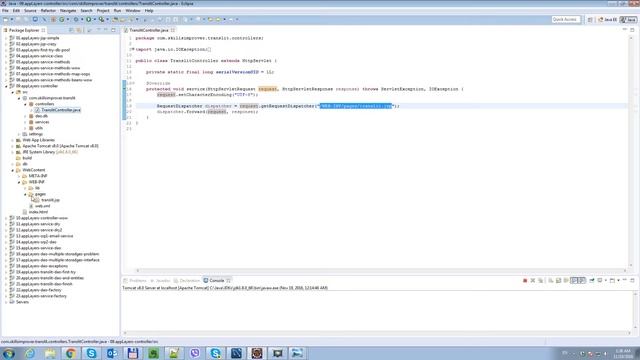Expand the 01.appLayers-jsp-simple project
The height and width of the screenshot is (360, 640).
(6, 38)
